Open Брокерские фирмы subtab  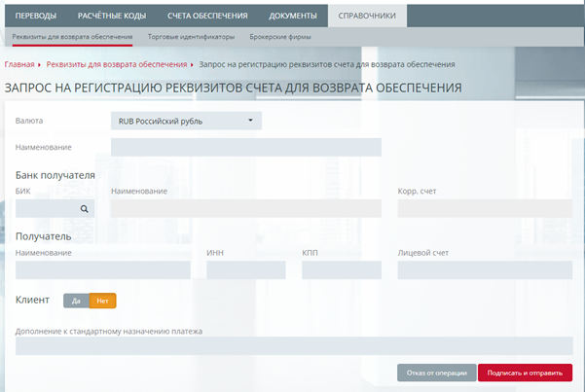click(x=280, y=37)
